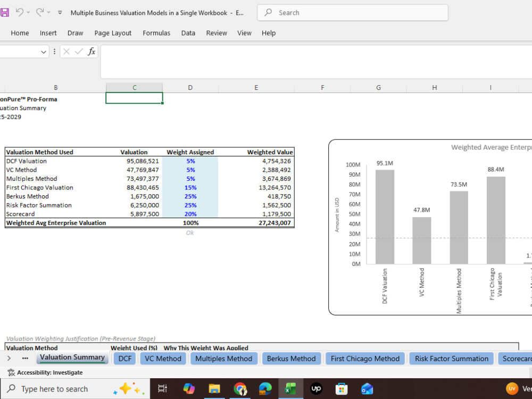
Task: Switch to the Valuation Summary sheet tab
Action: (72, 358)
